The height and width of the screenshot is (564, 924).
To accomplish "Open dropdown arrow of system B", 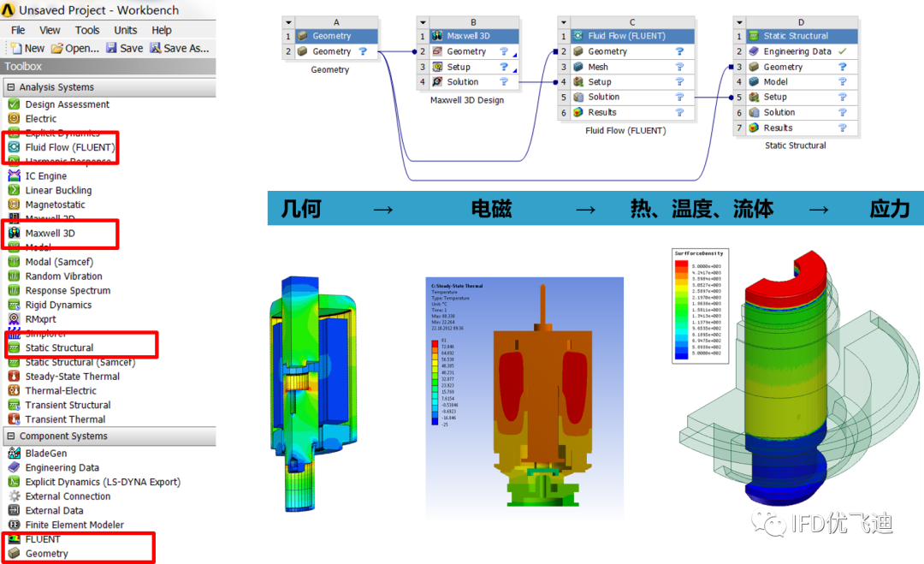I will tap(423, 22).
